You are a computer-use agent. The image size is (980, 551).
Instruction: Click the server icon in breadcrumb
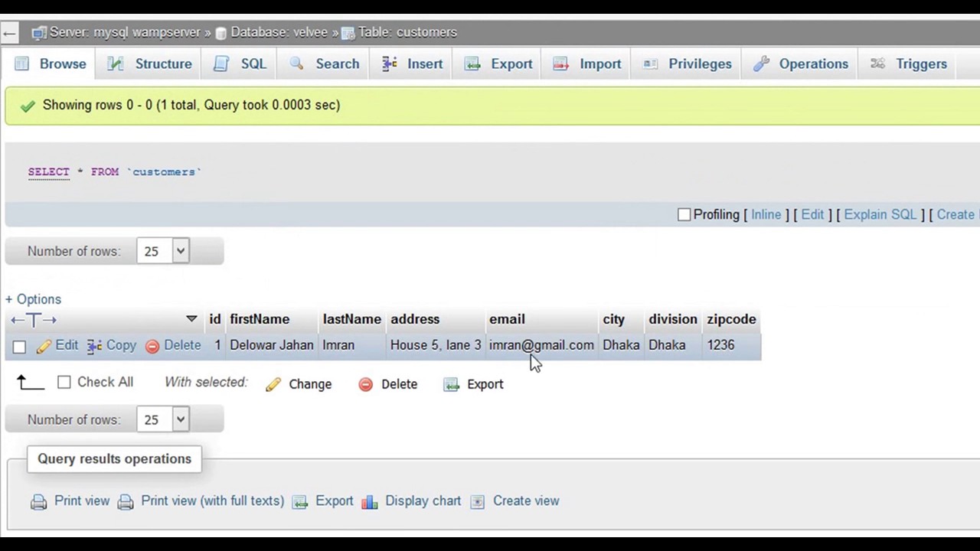point(38,33)
